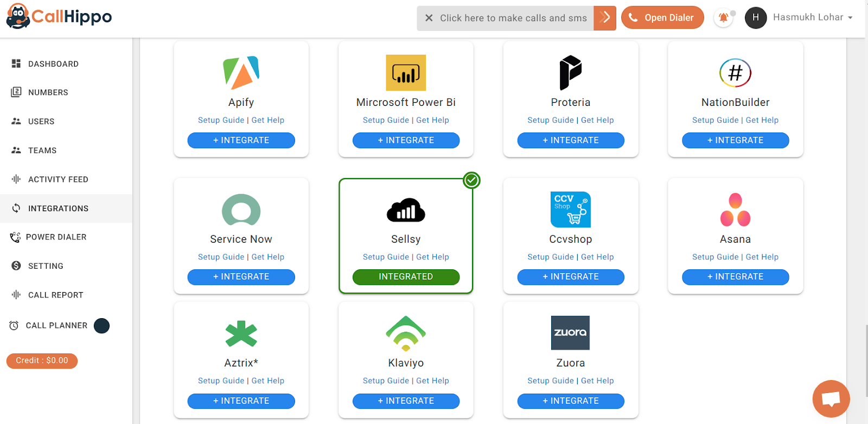Click the CallHippo logo
The width and height of the screenshot is (868, 424).
59,17
